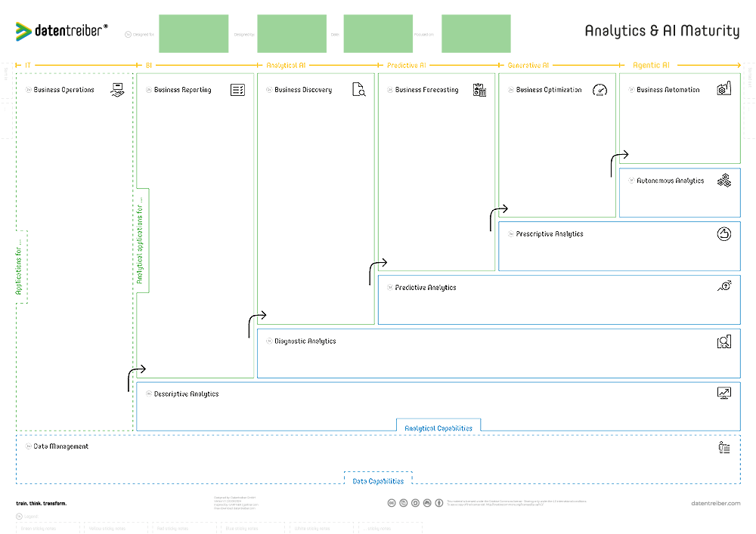Click the Green sticky notes legend box
This screenshot has width=756, height=534.
tap(48, 528)
